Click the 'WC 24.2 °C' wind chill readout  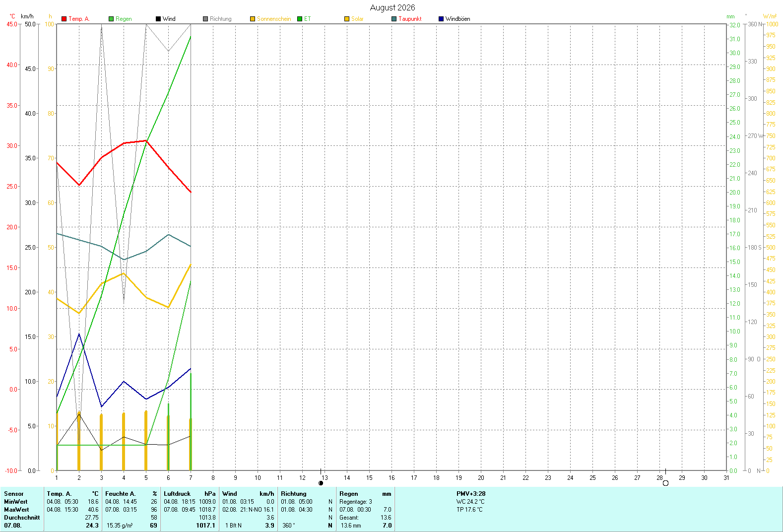[470, 502]
